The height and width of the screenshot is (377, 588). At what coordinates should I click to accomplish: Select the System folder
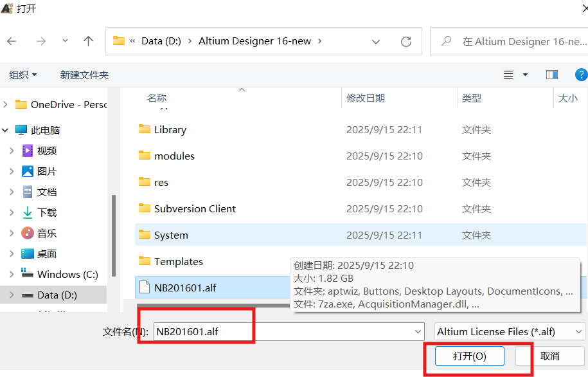point(361,235)
